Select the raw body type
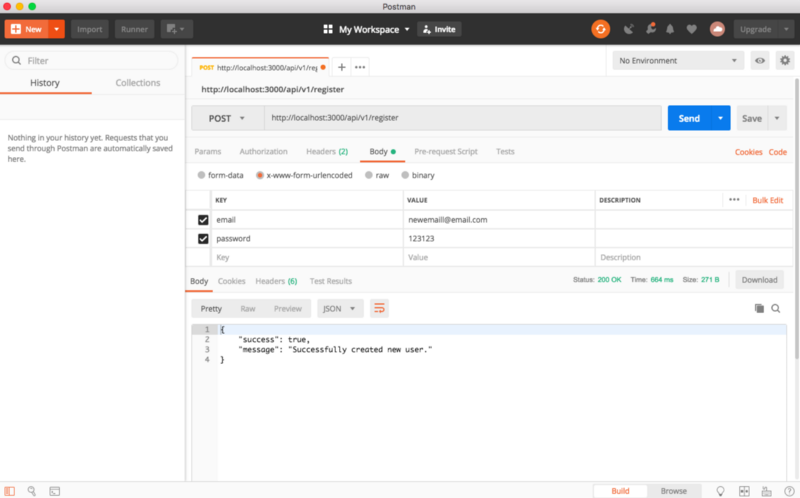Image resolution: width=800 pixels, height=498 pixels. click(x=368, y=175)
